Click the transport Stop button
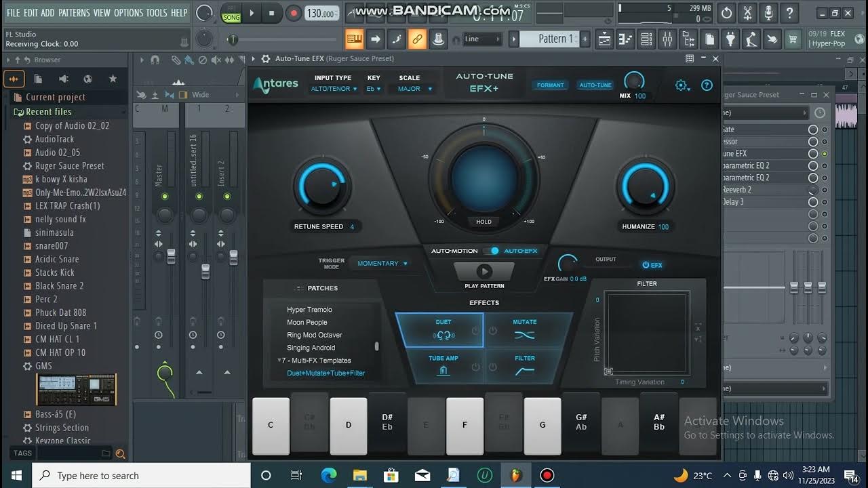 (272, 13)
